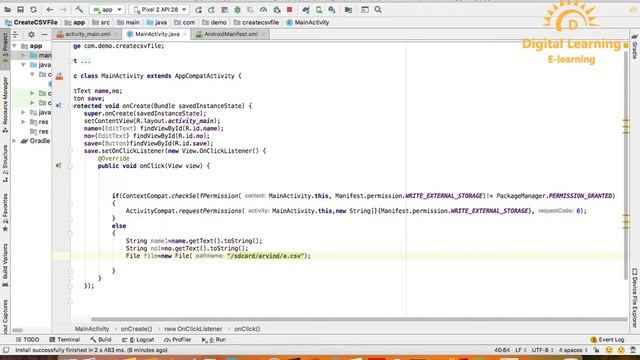This screenshot has height=360, width=640.
Task: Click the src breadcrumb
Action: point(101,22)
